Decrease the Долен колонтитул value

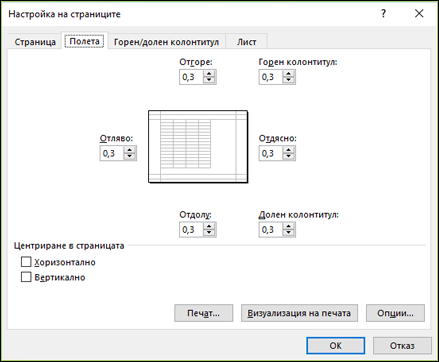point(289,233)
